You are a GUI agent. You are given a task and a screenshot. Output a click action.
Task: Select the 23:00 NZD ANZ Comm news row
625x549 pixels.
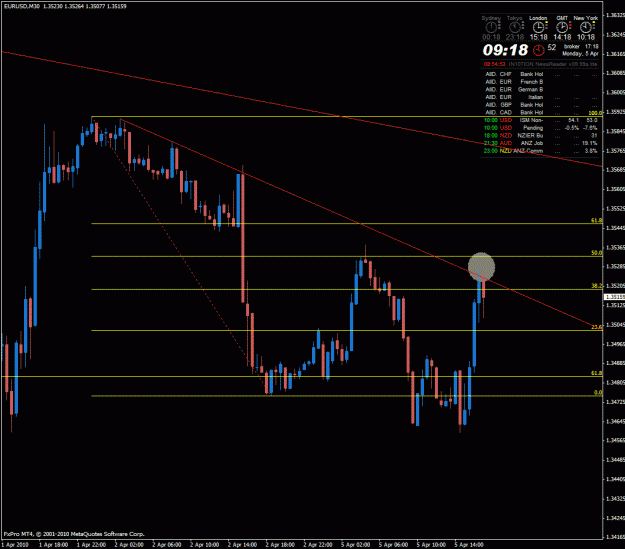click(541, 151)
